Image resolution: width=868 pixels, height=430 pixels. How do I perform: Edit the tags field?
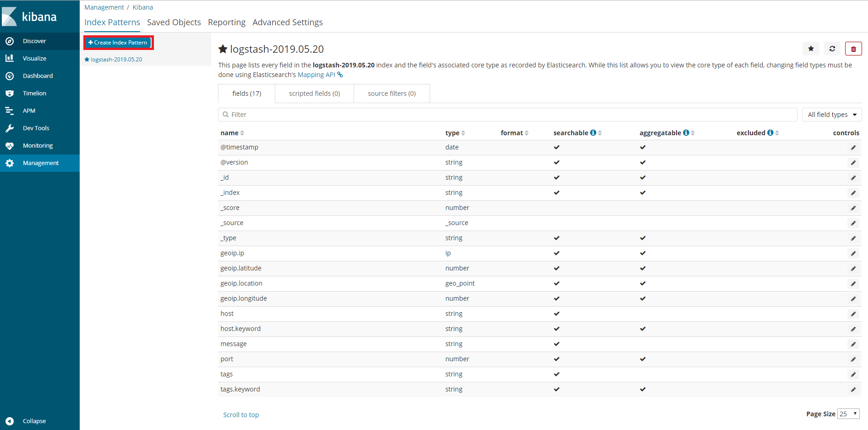(853, 375)
